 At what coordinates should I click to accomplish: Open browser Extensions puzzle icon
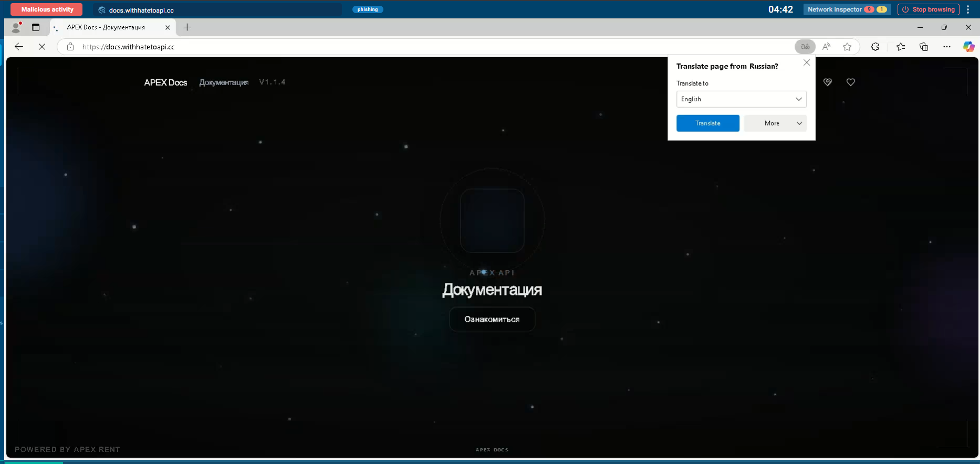coord(875,47)
